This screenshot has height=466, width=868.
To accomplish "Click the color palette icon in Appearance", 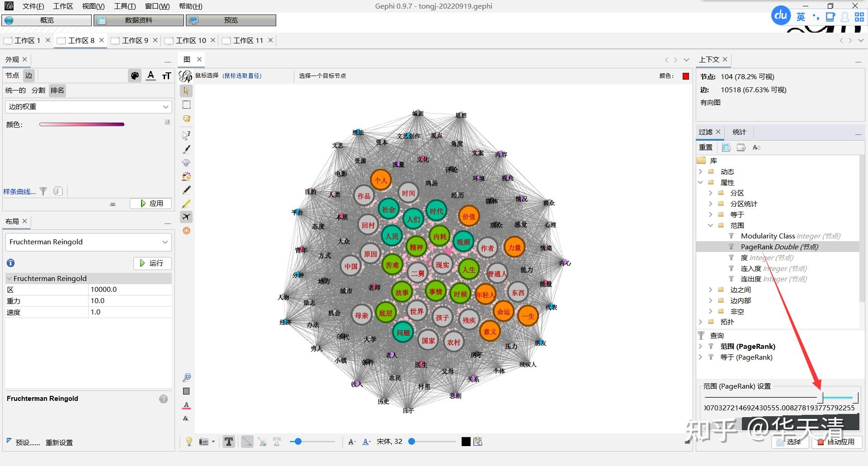I will pos(135,76).
